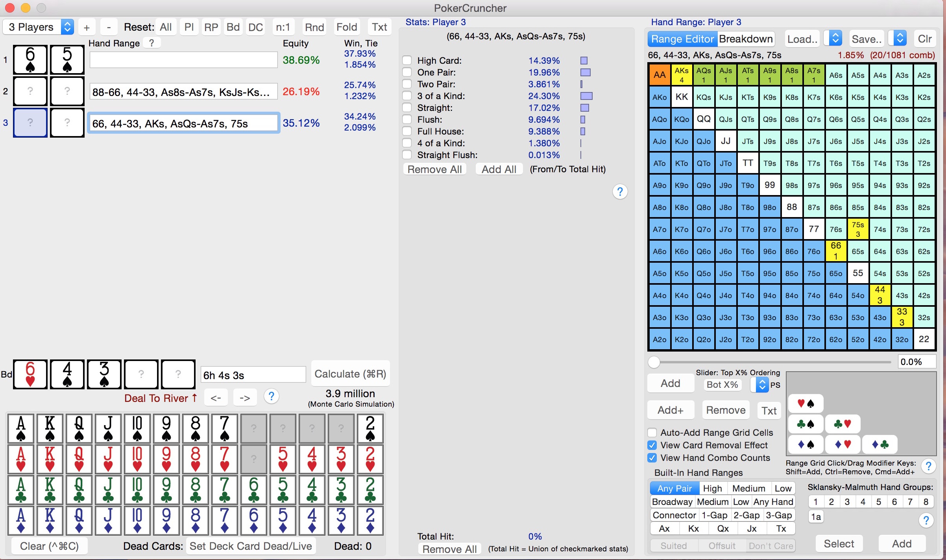Click the Bot X% button
Viewport: 946px width, 560px height.
(722, 385)
